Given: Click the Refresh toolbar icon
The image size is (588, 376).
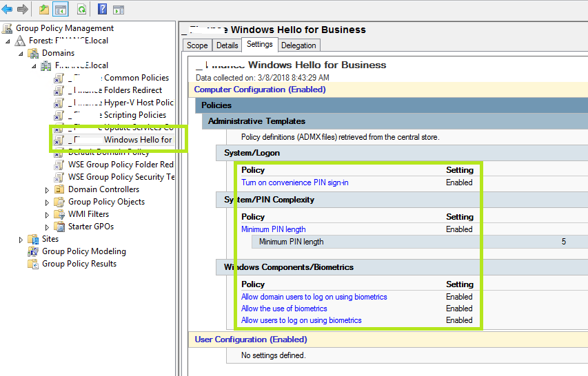Looking at the screenshot, I should (x=81, y=9).
